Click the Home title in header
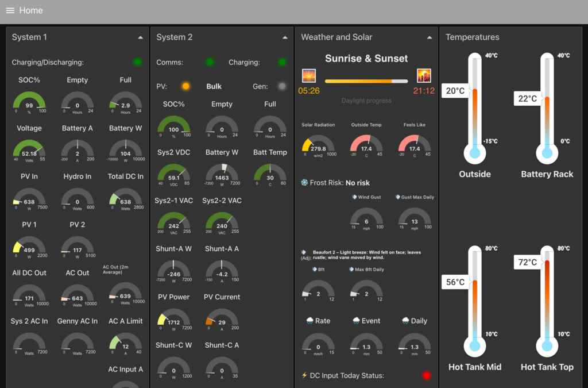Screen dimensions: 588x388 pos(31,10)
